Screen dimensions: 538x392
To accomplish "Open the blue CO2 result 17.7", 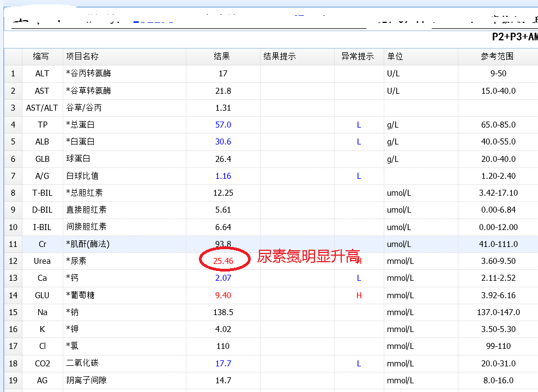I will point(223,363).
